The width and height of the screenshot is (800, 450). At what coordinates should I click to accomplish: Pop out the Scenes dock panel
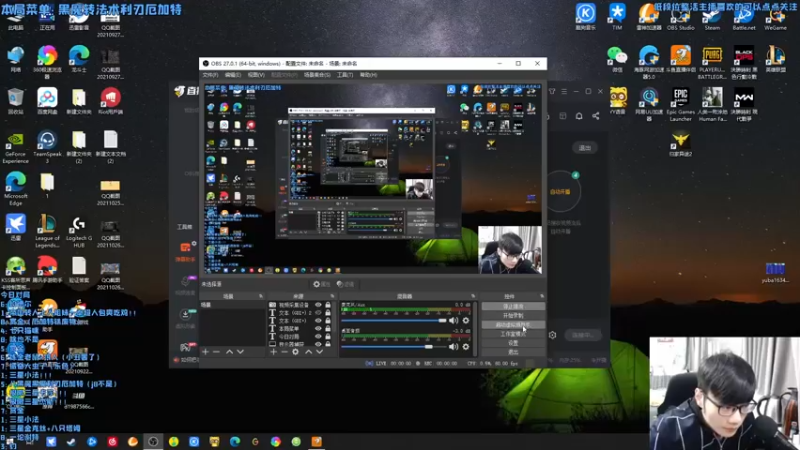(261, 296)
